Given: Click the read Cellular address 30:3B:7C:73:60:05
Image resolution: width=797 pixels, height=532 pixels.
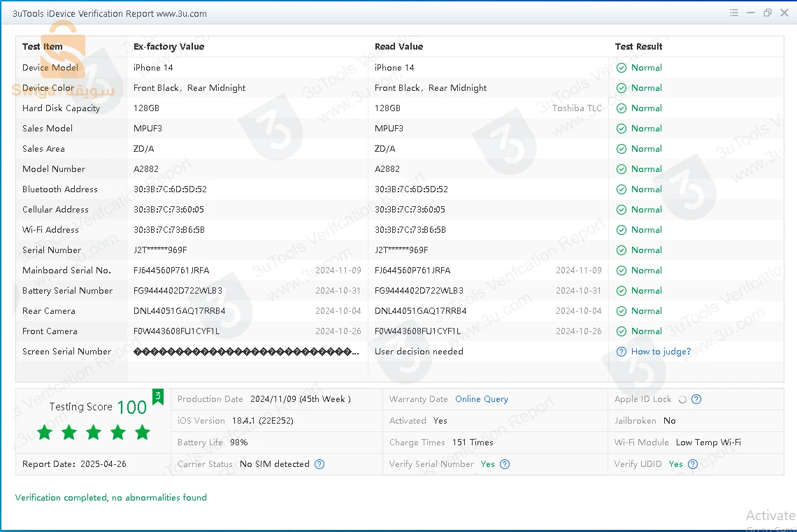Looking at the screenshot, I should coord(410,209).
